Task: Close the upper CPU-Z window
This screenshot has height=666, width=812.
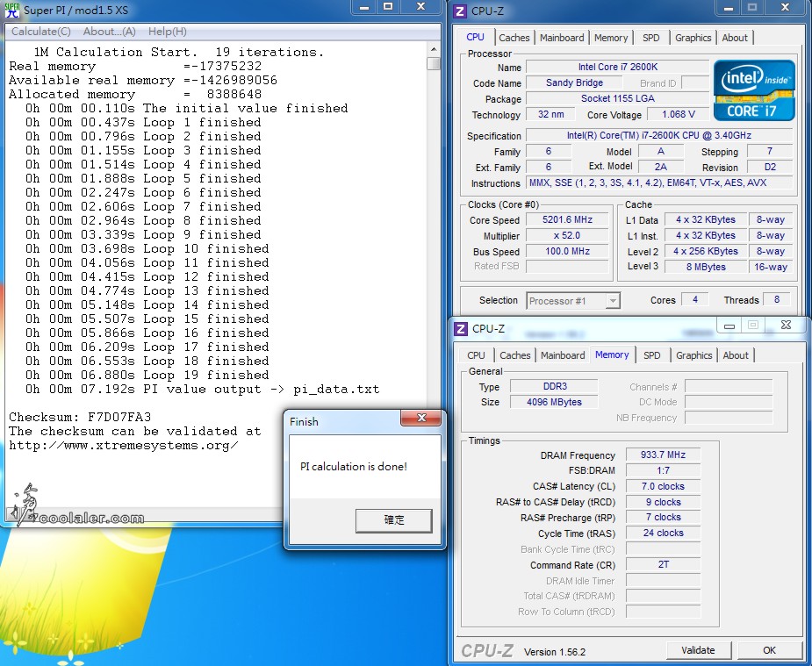Action: pos(785,8)
